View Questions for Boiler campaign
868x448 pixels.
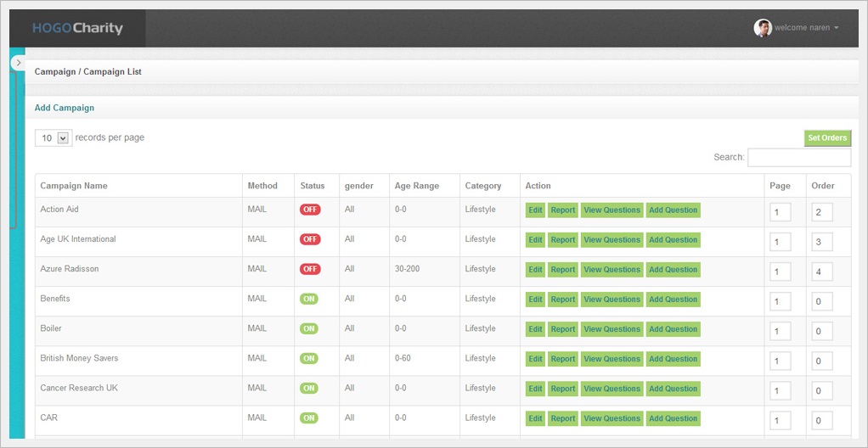pyautogui.click(x=612, y=329)
